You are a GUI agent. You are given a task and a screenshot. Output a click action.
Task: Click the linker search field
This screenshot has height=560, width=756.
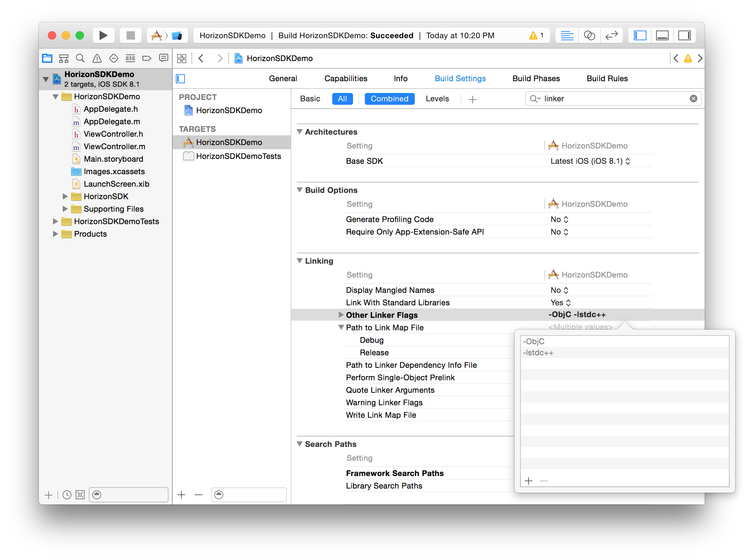coord(613,99)
